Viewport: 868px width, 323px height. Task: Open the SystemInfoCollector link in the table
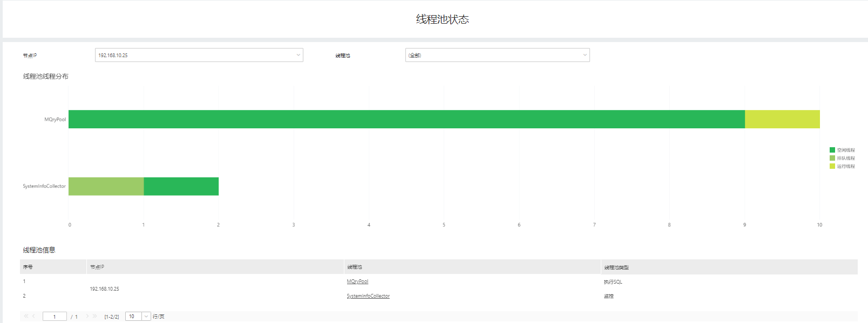point(368,296)
